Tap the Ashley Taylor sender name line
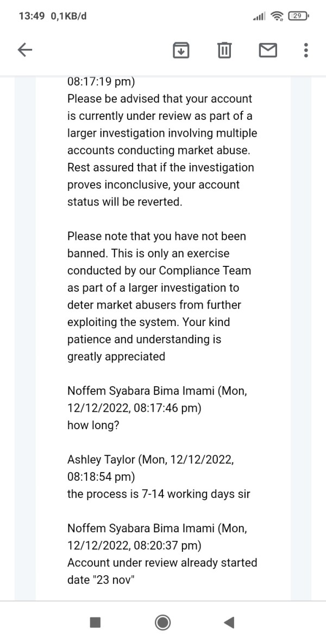326x644 pixels. (150, 460)
